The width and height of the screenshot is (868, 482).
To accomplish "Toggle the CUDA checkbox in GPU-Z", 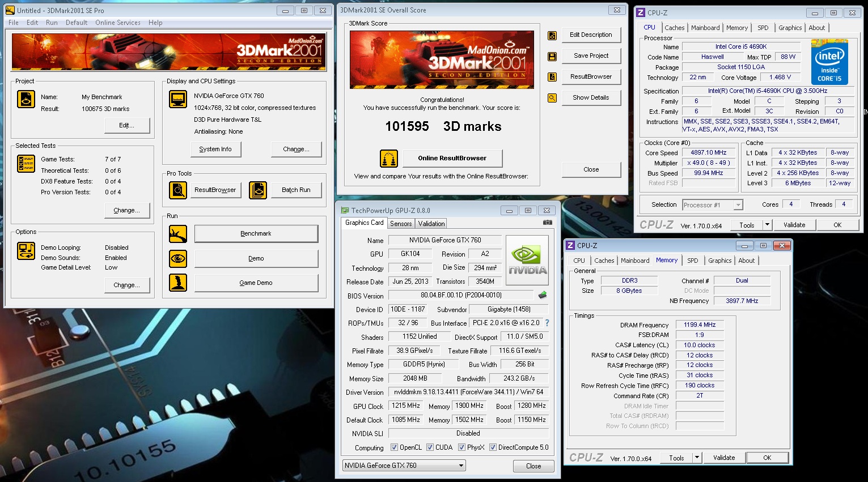I will click(430, 447).
